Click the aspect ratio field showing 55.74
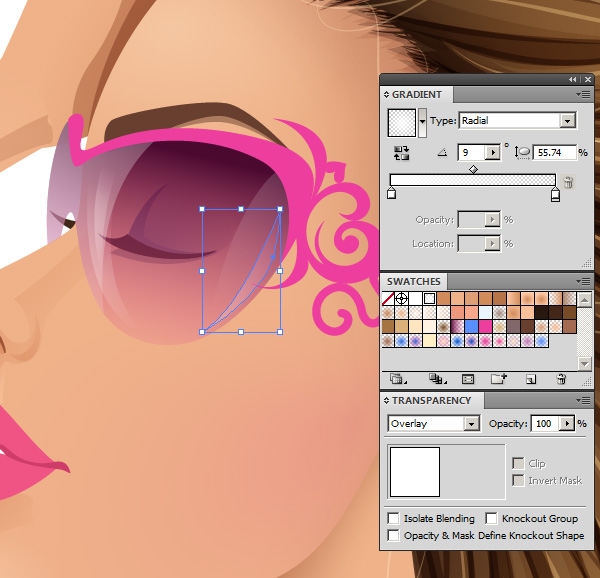This screenshot has height=578, width=600. pos(556,153)
